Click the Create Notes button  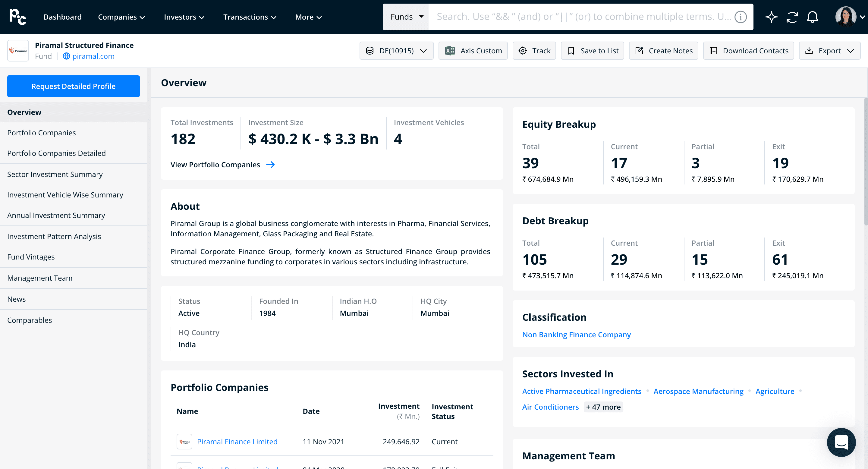click(x=663, y=51)
